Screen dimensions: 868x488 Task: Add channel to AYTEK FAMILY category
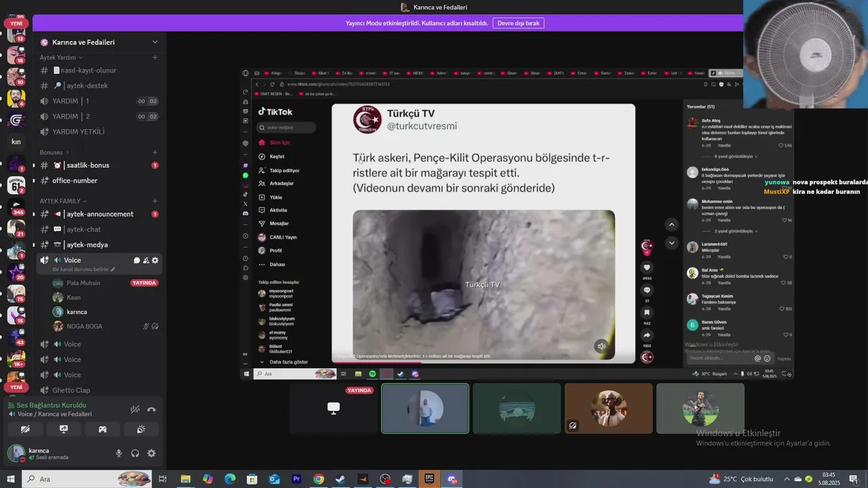155,201
